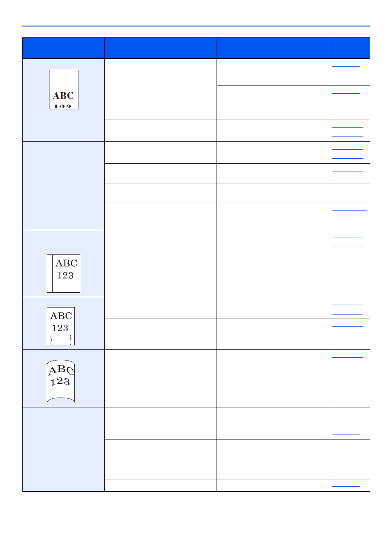
Task: Click the topmost reference link in the table
Action: [x=346, y=66]
